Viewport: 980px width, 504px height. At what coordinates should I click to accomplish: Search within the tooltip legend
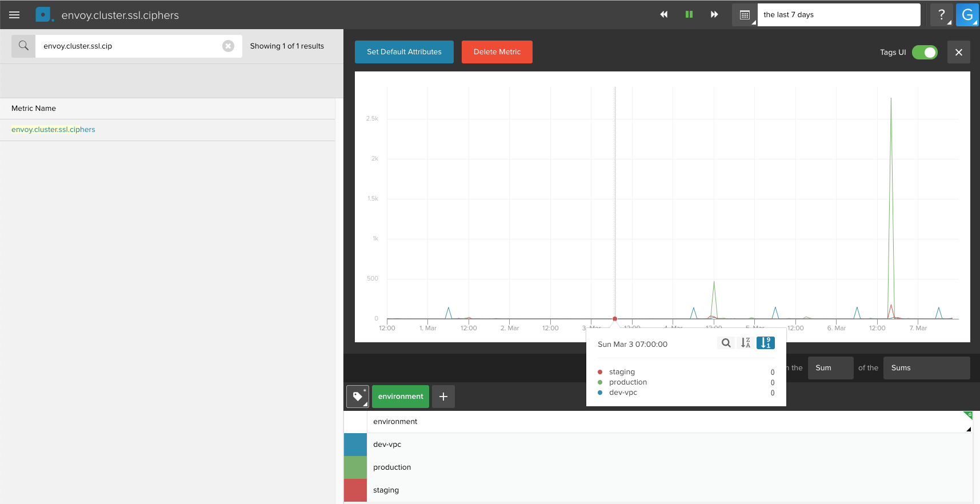point(726,343)
